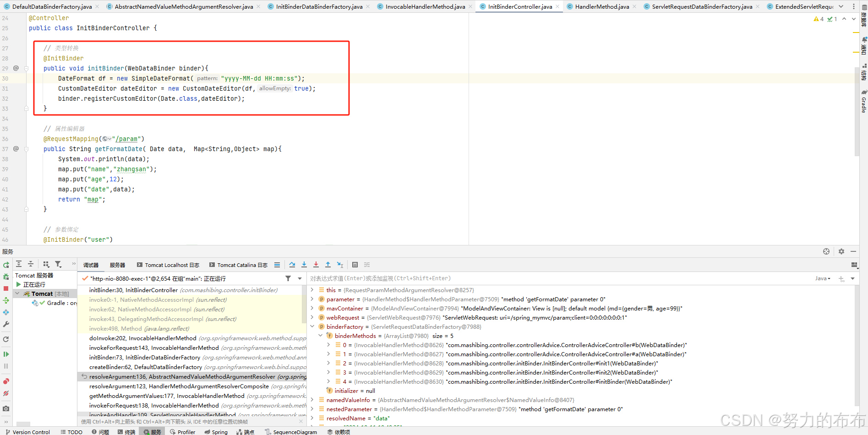Open the 依赖项 tool window
This screenshot has width=868, height=435.
[x=338, y=432]
